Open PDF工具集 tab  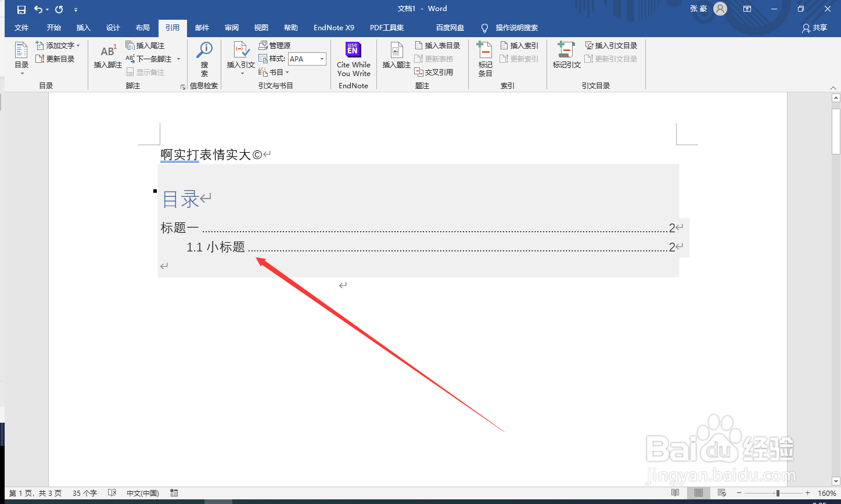coord(387,28)
